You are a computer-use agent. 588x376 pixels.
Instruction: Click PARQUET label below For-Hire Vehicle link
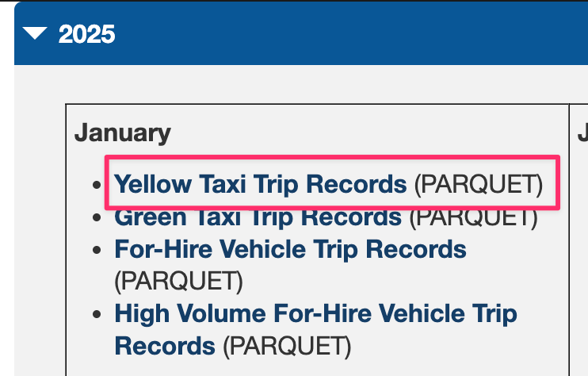click(x=178, y=281)
